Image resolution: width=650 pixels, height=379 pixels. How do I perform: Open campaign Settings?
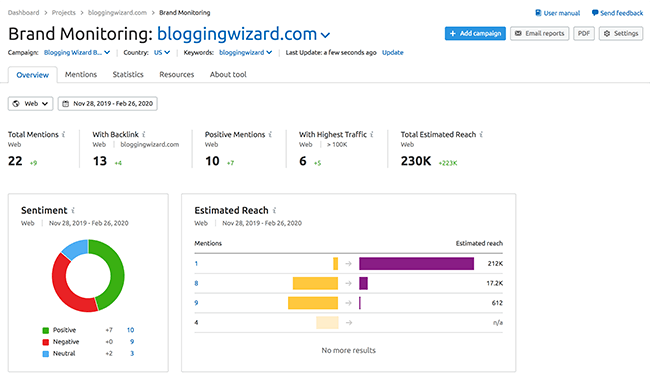tap(621, 34)
